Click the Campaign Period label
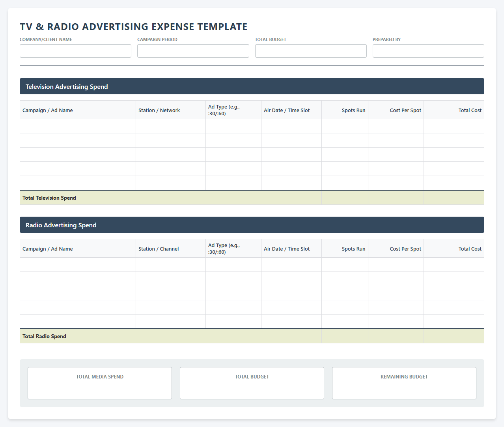 point(157,39)
